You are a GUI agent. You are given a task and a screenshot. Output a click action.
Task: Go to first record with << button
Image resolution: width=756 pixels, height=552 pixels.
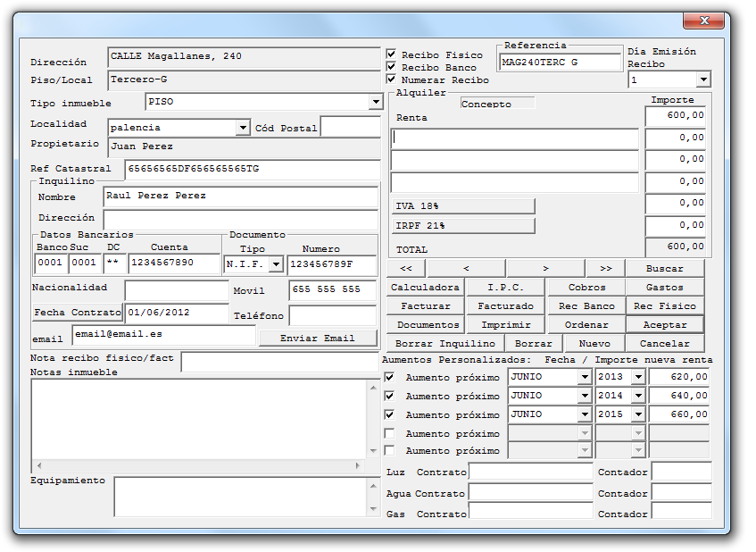coord(406,268)
